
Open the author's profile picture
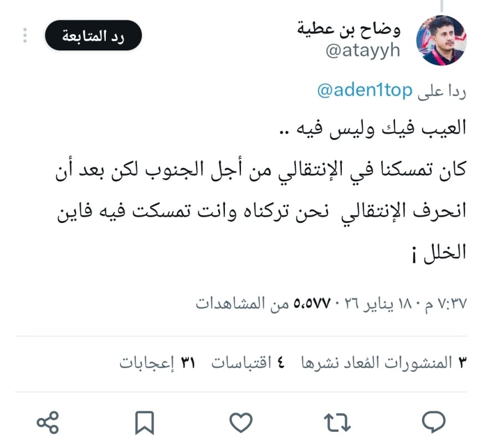(x=442, y=40)
